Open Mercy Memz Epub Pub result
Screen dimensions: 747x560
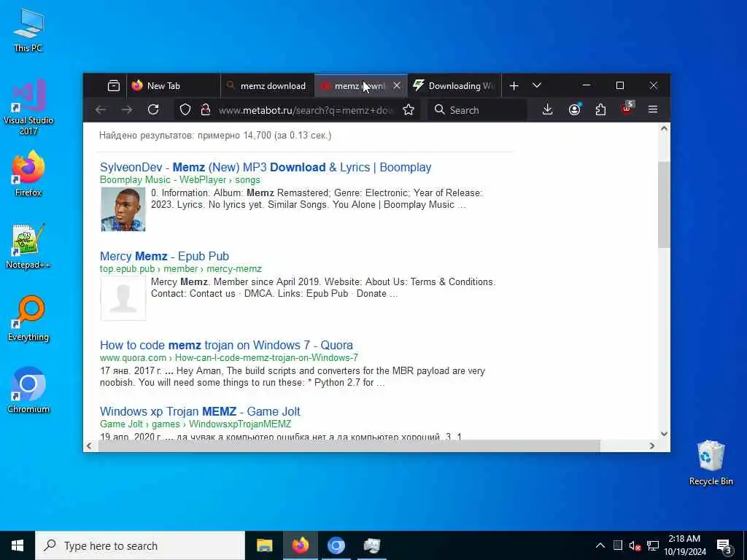pos(164,256)
